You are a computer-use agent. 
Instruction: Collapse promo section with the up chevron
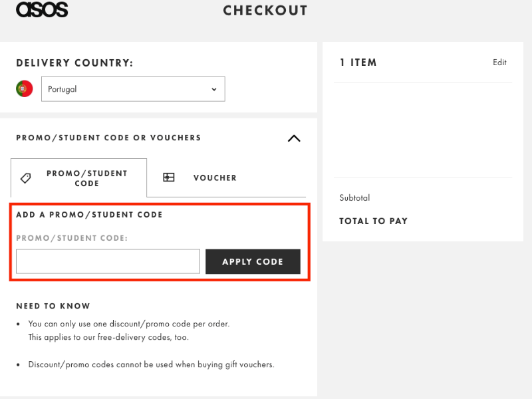[294, 138]
